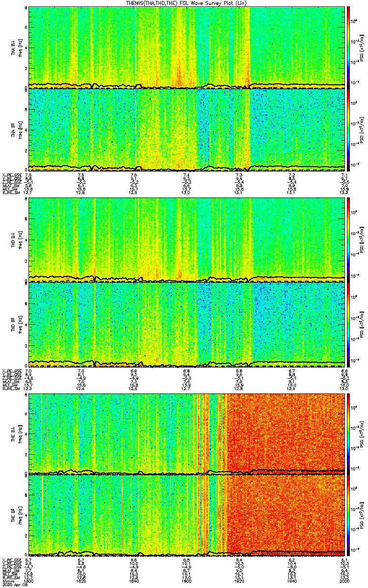This screenshot has width=368, height=588.
Task: Click the 'THD B⊥ freq [Hz]' axis label
Action: [x=16, y=240]
